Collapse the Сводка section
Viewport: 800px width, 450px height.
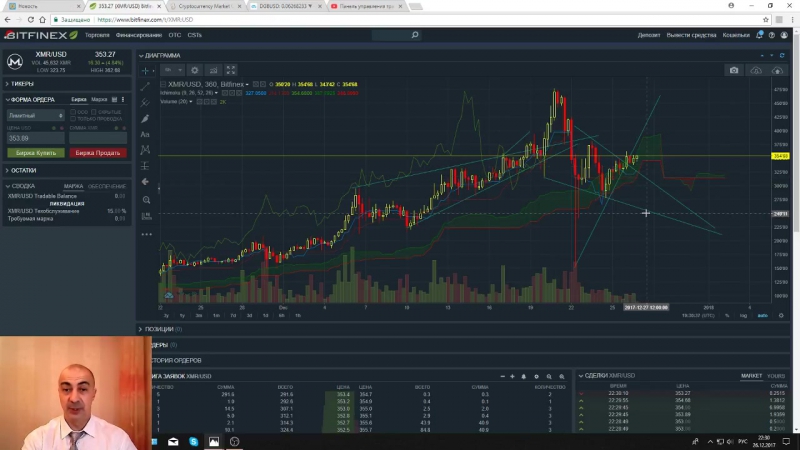20,186
